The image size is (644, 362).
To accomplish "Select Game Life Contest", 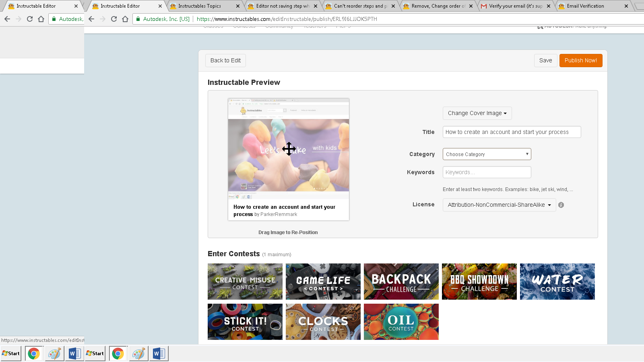I will pyautogui.click(x=323, y=282).
